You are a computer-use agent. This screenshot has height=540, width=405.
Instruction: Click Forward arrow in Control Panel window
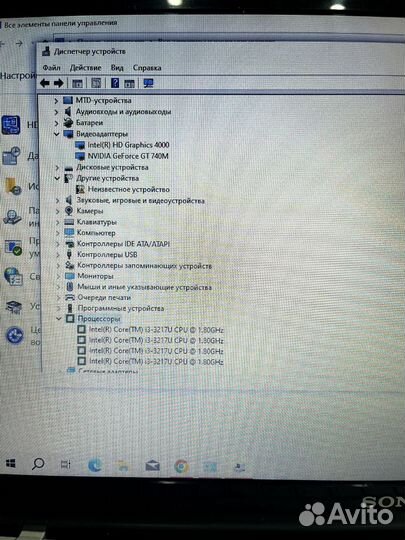pyautogui.click(x=19, y=43)
